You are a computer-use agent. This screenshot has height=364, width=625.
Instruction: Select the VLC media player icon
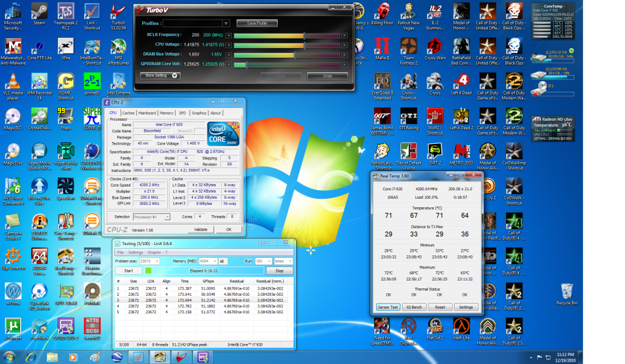click(x=13, y=86)
